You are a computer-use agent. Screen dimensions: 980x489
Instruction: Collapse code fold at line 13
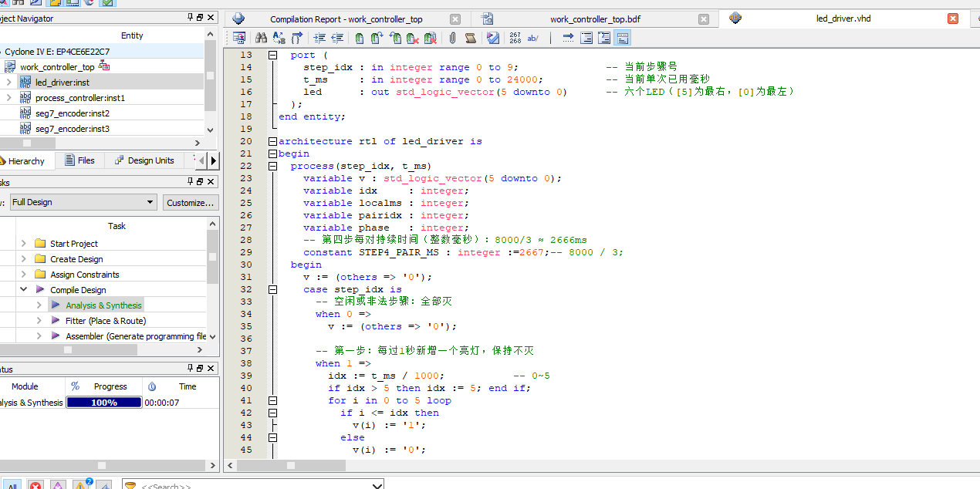click(272, 55)
